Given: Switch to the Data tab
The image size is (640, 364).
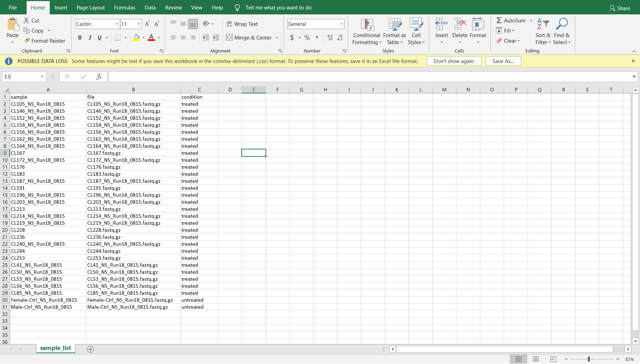Looking at the screenshot, I should [x=150, y=7].
